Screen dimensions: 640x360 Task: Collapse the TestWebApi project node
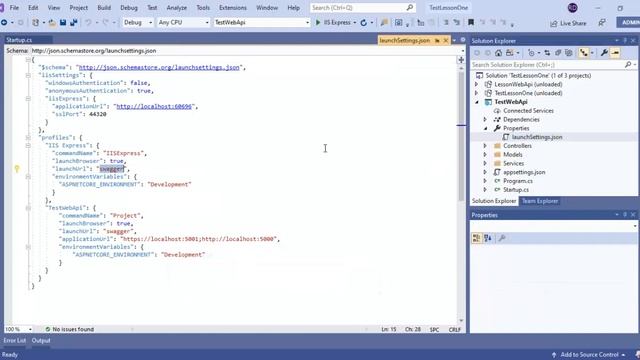(x=477, y=102)
